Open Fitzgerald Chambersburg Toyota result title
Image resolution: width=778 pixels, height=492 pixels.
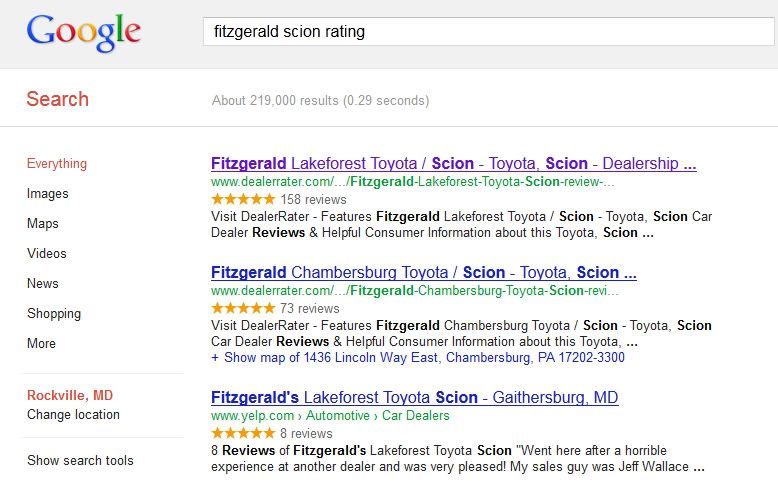[423, 273]
